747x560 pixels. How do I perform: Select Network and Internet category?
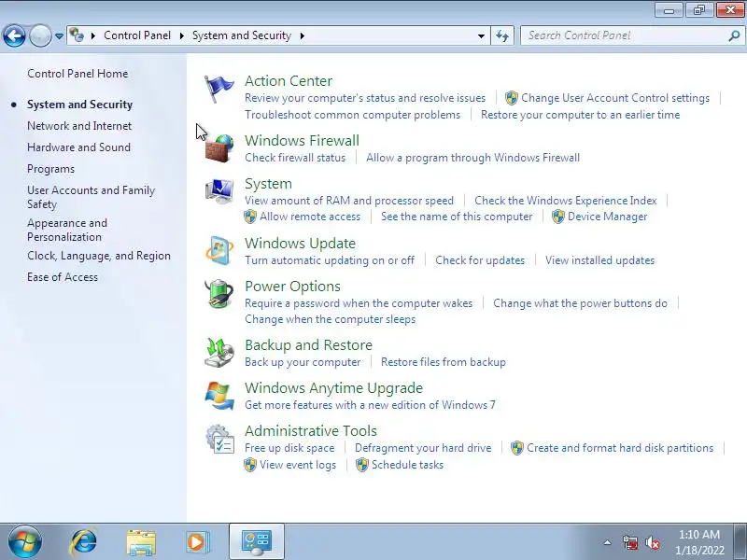pos(79,126)
